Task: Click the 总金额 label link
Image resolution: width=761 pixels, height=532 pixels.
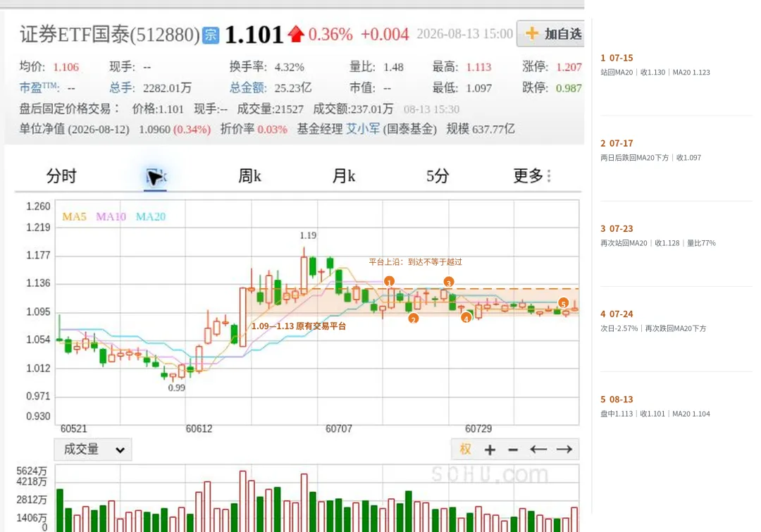Action: click(x=248, y=88)
